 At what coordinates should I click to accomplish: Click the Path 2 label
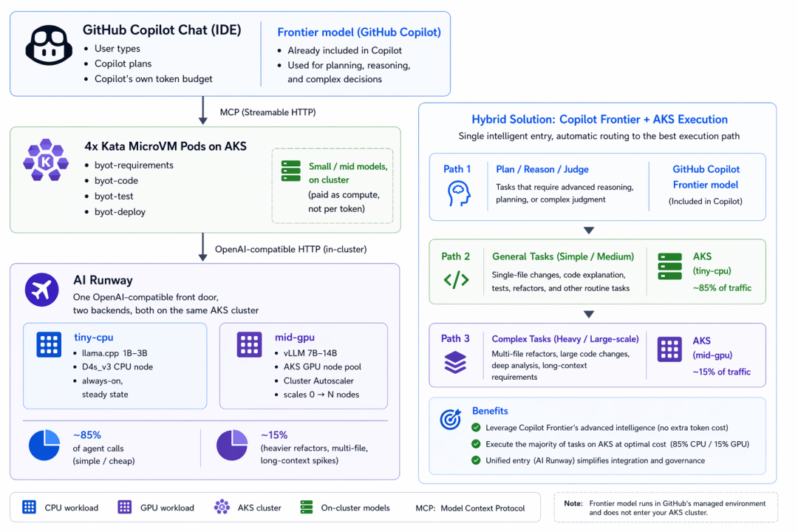coord(455,256)
